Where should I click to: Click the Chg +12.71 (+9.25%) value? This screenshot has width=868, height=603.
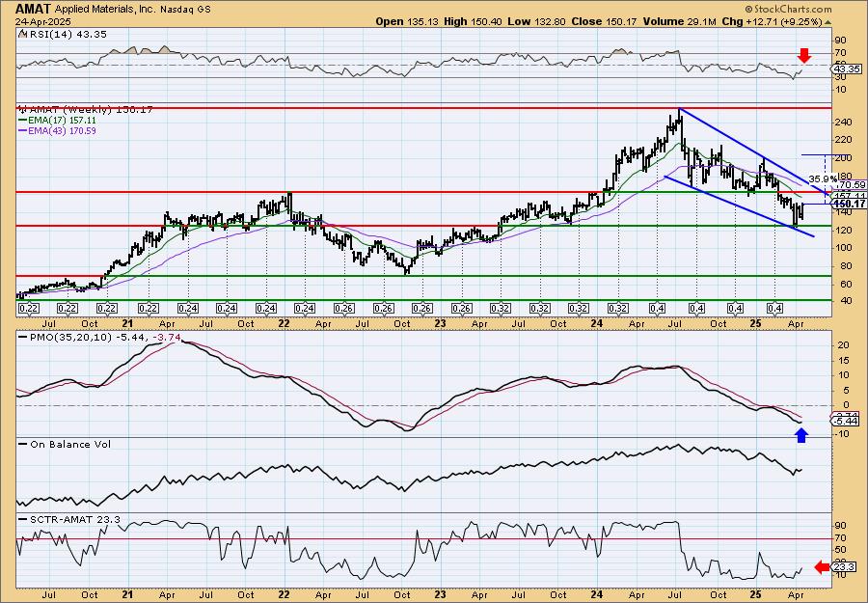(x=773, y=21)
